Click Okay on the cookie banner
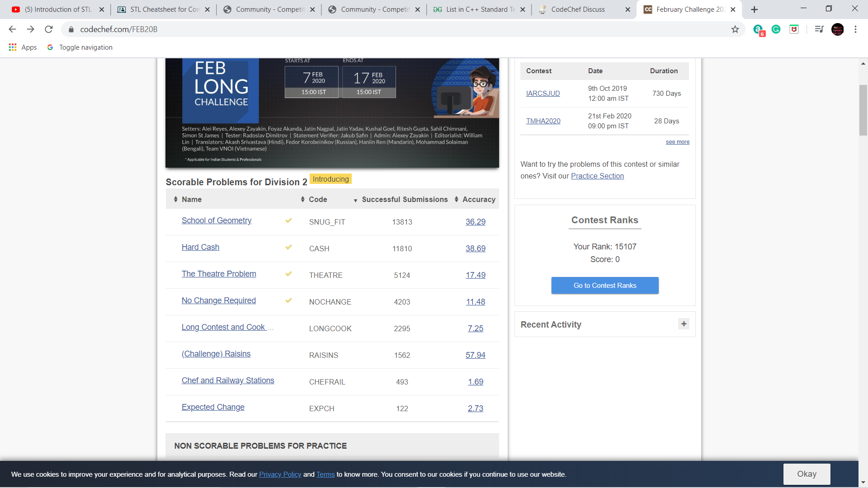The width and height of the screenshot is (868, 488). (x=807, y=474)
